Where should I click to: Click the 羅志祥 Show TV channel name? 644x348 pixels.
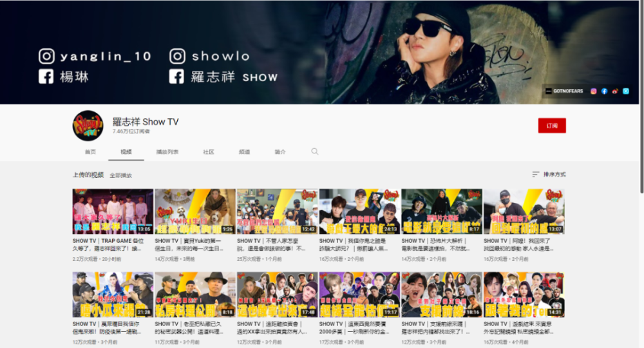point(146,122)
